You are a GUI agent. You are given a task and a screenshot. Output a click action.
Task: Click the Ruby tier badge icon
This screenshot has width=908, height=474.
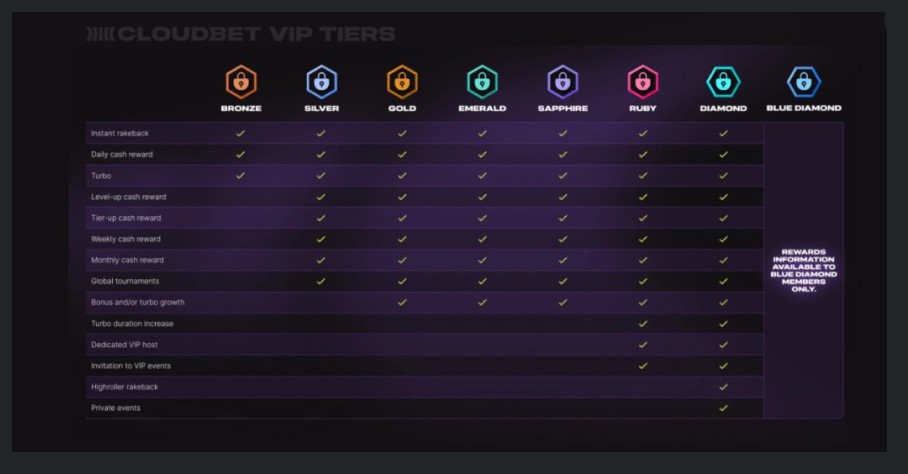pyautogui.click(x=643, y=81)
